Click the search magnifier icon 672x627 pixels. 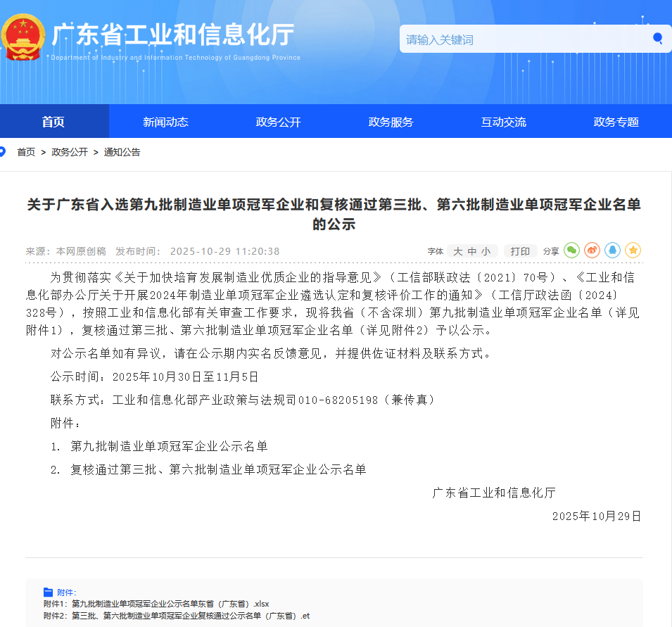pyautogui.click(x=657, y=39)
